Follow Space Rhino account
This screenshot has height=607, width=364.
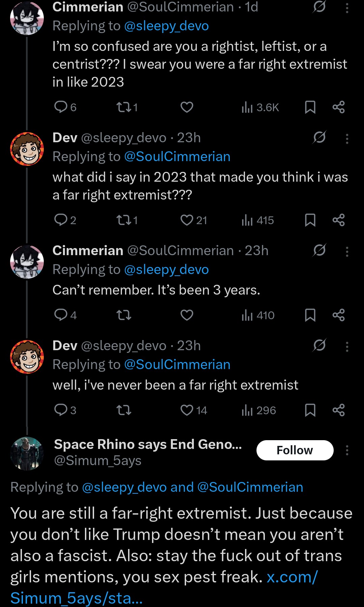[295, 450]
